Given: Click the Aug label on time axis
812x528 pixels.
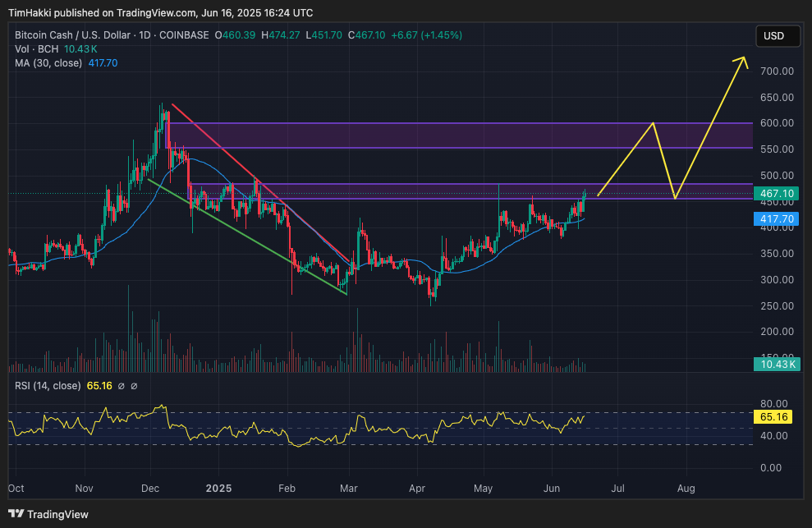Looking at the screenshot, I should click(686, 488).
